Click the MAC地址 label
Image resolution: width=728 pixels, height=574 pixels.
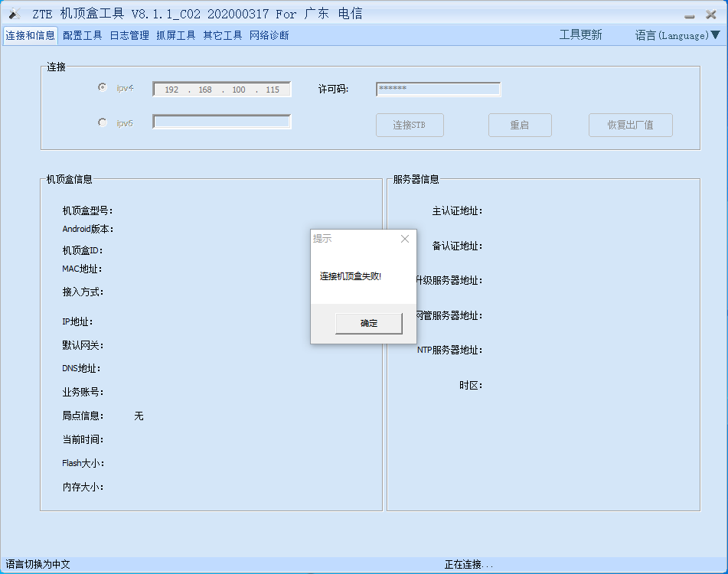pos(82,269)
